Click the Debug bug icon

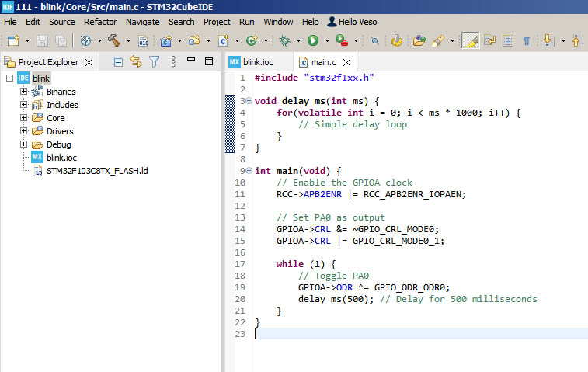285,40
